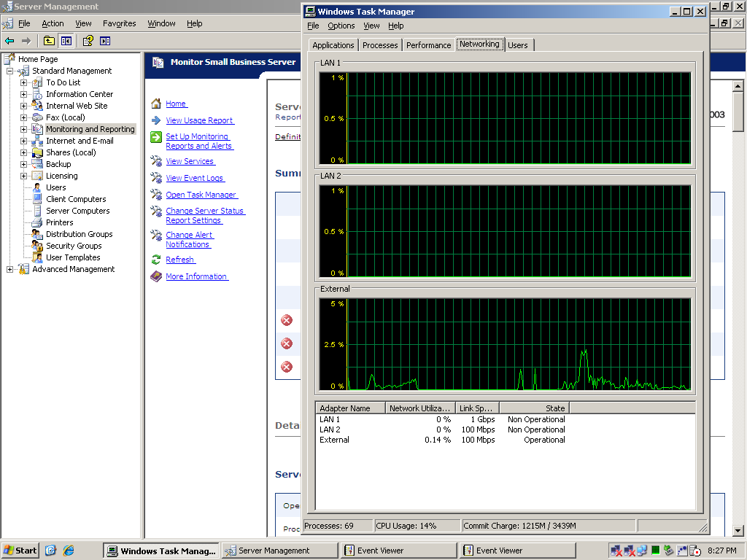Viewport: 747px width, 560px height.
Task: Open the View Event Logs link
Action: pyautogui.click(x=195, y=178)
